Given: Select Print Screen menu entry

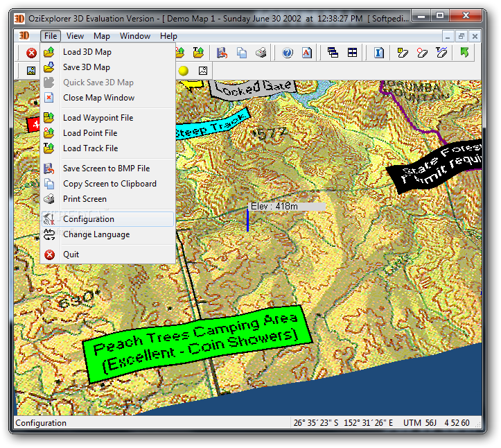Looking at the screenshot, I should [x=108, y=199].
